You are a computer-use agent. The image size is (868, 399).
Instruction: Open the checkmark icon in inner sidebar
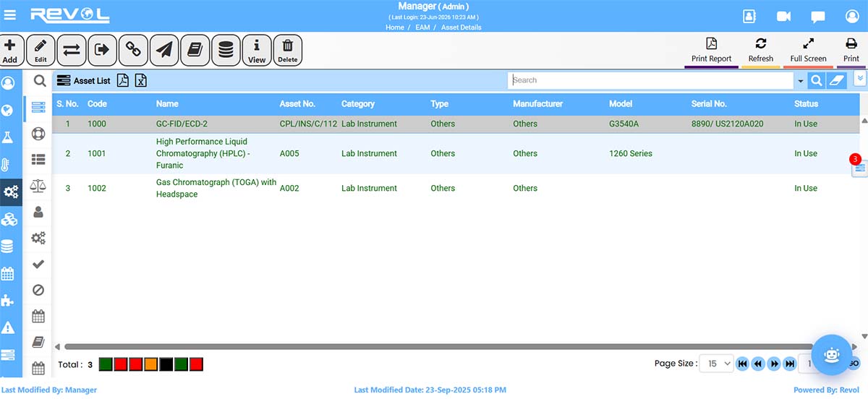(38, 265)
